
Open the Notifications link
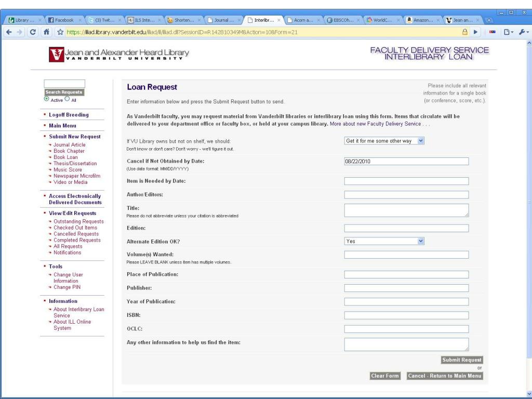coord(67,253)
